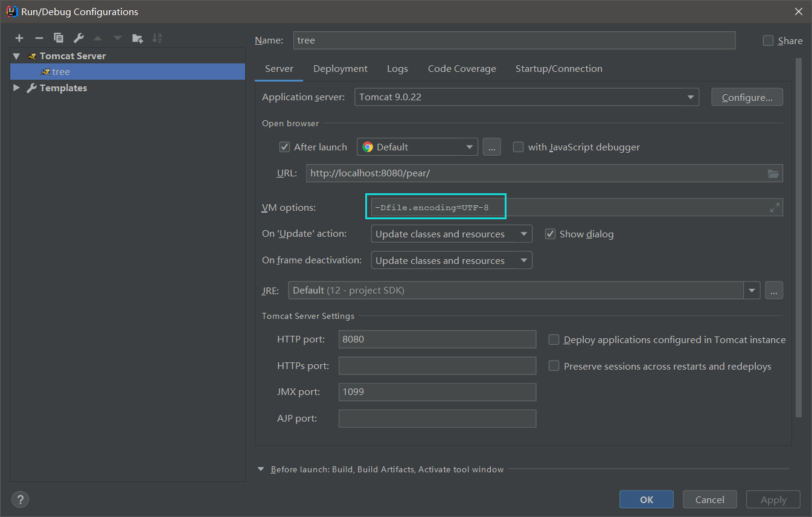Open the Code Coverage tab
This screenshot has width=812, height=517.
tap(462, 69)
